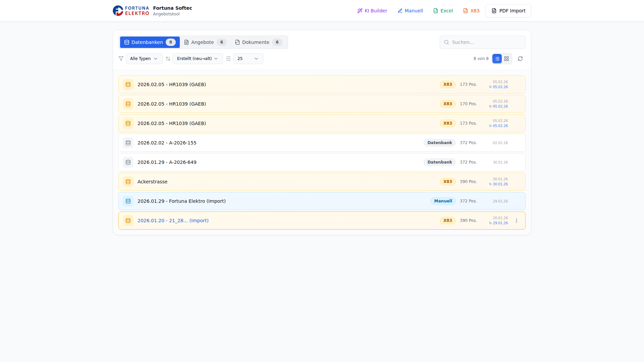Click the Fortuna Elektro logo
This screenshot has height=362, width=644.
click(131, 11)
